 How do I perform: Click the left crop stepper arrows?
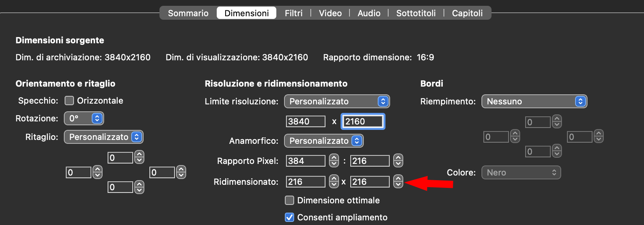click(x=98, y=172)
